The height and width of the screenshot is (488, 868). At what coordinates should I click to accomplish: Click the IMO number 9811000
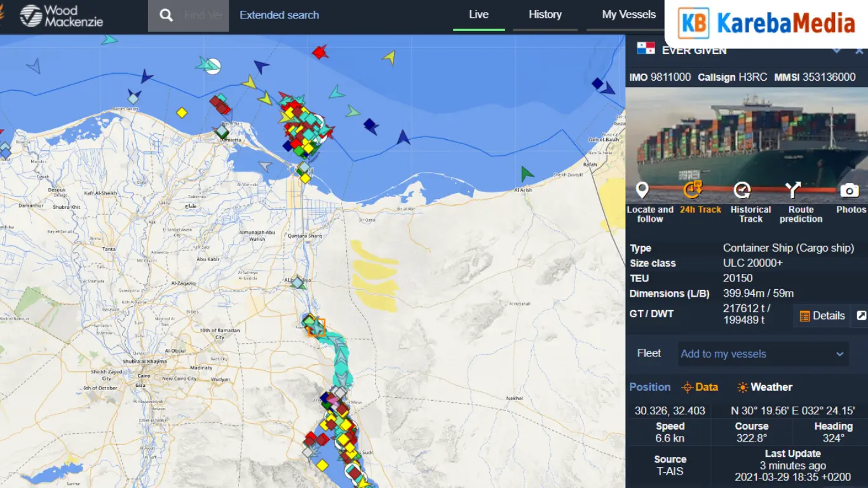click(x=670, y=77)
